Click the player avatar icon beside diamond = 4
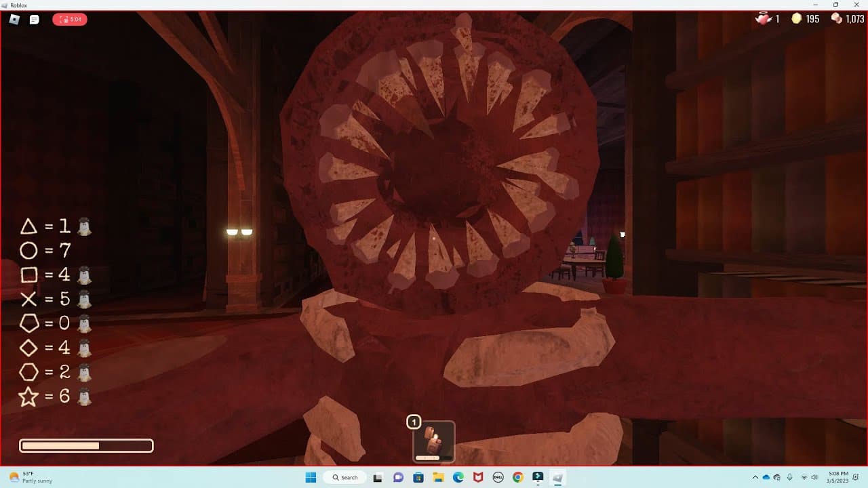This screenshot has width=868, height=488. point(84,348)
